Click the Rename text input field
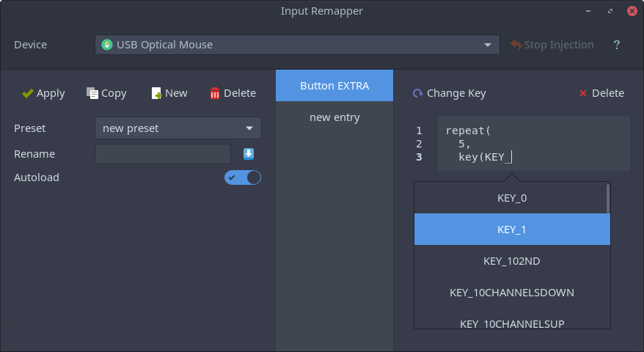The image size is (644, 352). (163, 154)
